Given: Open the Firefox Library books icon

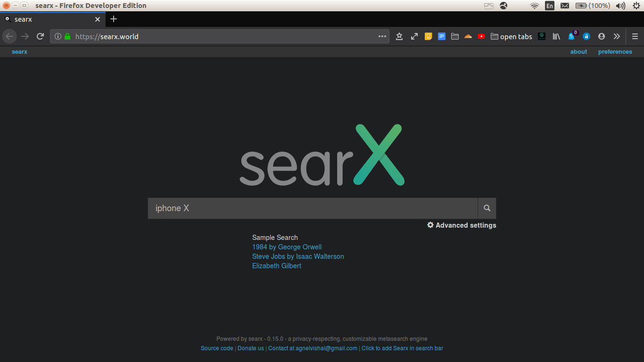Looking at the screenshot, I should [x=556, y=36].
